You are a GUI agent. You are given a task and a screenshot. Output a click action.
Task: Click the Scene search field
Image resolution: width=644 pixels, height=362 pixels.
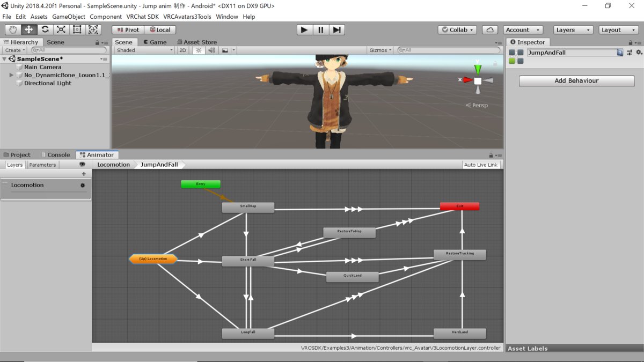coord(449,50)
